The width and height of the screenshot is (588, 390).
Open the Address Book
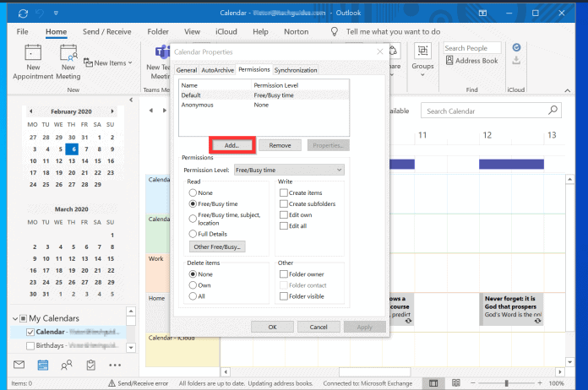[x=471, y=61]
